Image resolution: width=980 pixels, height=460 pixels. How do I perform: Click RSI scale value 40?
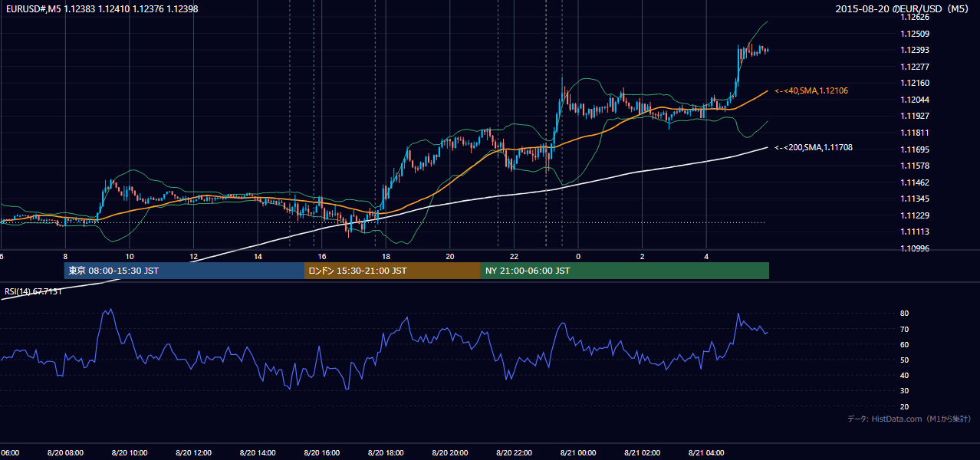905,375
